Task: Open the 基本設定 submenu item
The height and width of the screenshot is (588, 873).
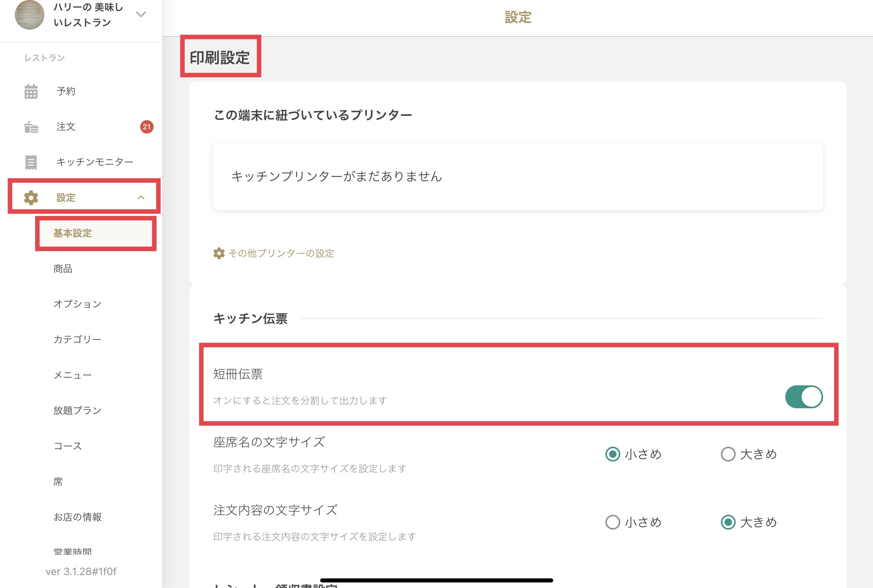Action: (73, 233)
